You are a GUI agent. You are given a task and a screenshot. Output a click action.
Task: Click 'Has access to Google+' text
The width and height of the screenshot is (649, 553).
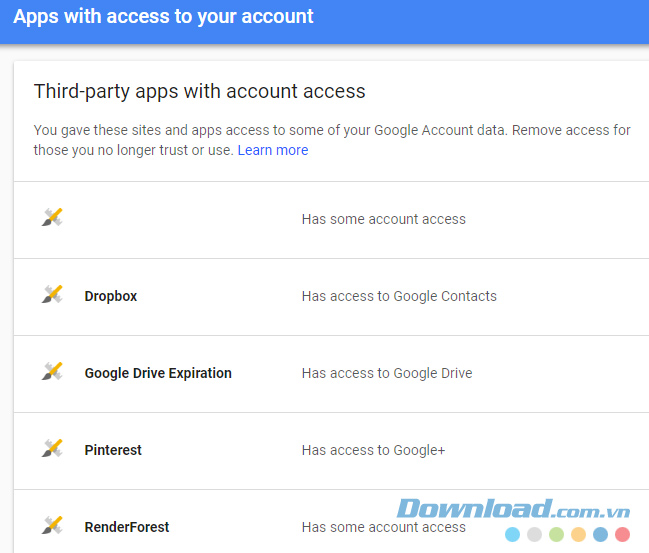click(x=373, y=450)
